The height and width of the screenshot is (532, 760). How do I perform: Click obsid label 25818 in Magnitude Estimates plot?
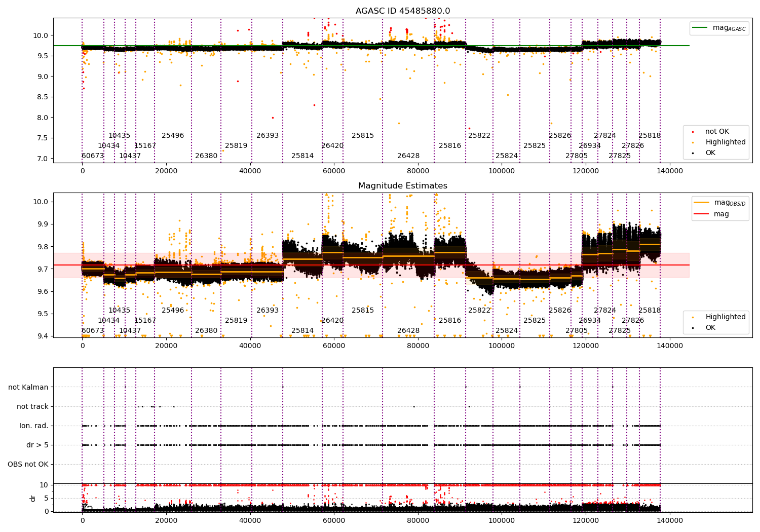[x=650, y=311]
